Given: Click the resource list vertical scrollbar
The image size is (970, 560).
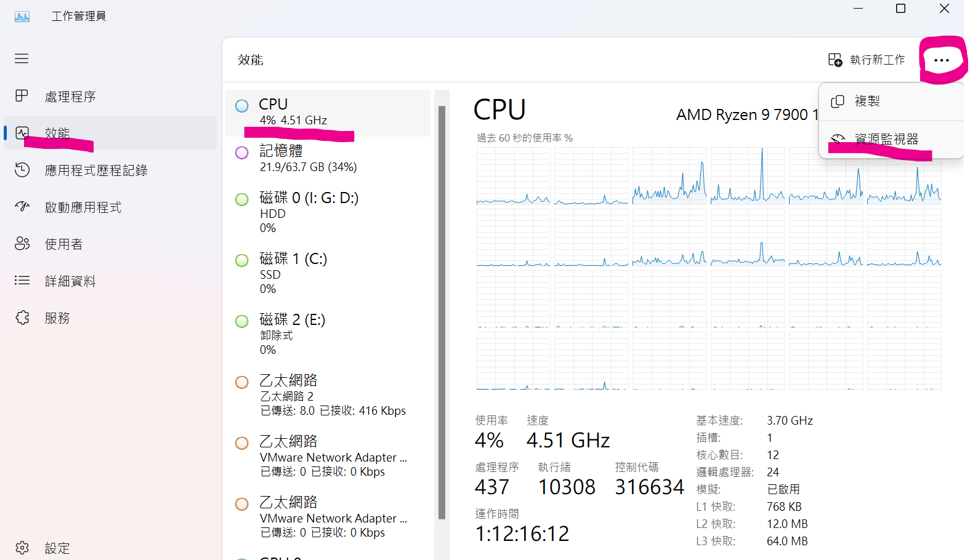Looking at the screenshot, I should pyautogui.click(x=442, y=312).
